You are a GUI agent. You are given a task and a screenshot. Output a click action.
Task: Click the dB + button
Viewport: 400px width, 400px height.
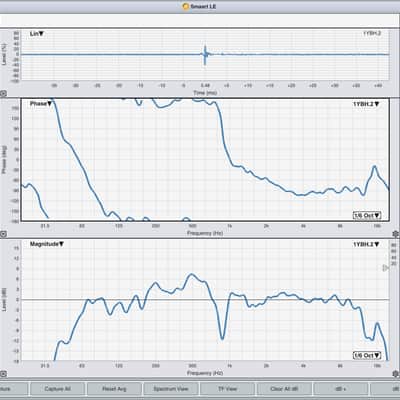pyautogui.click(x=341, y=389)
